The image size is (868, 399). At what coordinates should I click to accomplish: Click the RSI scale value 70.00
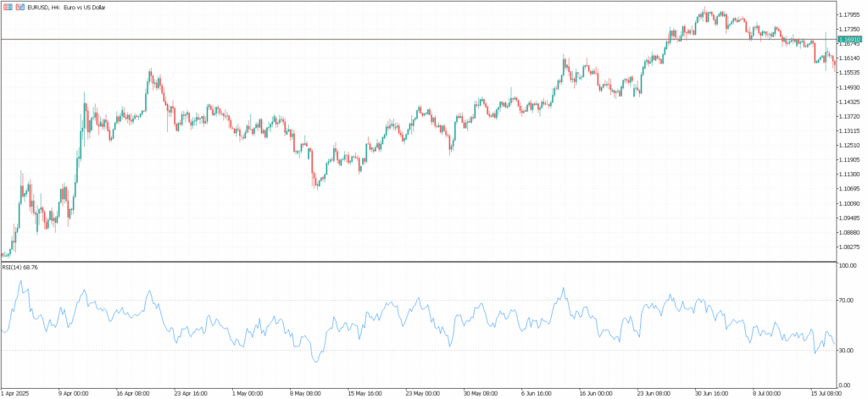848,301
